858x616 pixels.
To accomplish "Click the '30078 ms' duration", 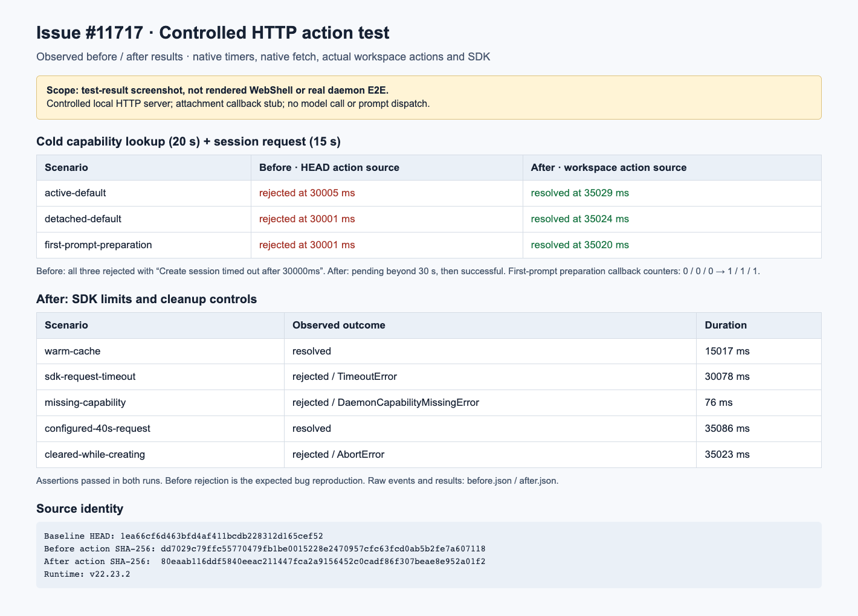I will (727, 376).
